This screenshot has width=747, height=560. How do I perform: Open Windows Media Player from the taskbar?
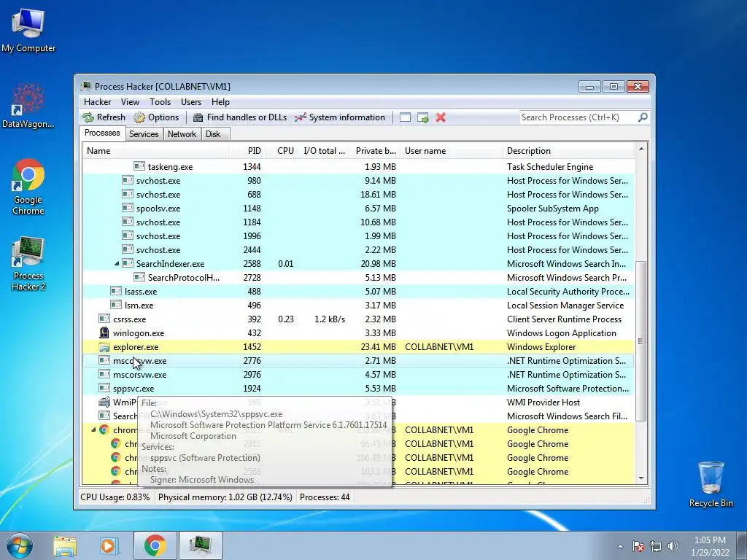109,545
